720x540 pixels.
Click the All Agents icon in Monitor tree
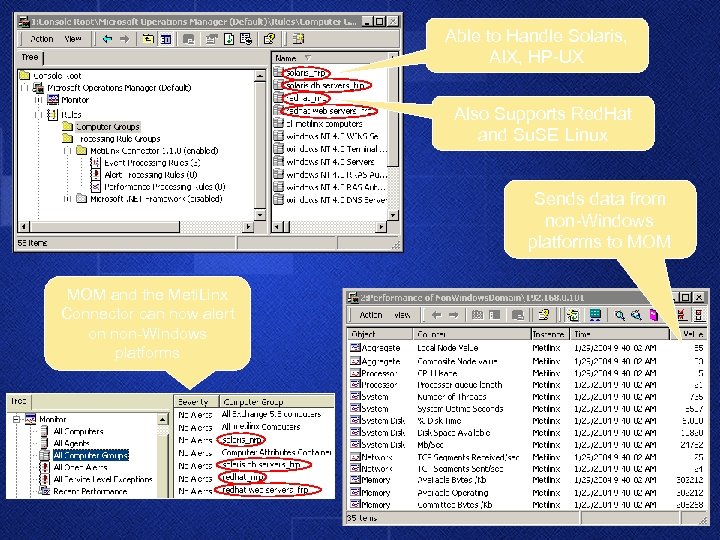tap(45, 443)
